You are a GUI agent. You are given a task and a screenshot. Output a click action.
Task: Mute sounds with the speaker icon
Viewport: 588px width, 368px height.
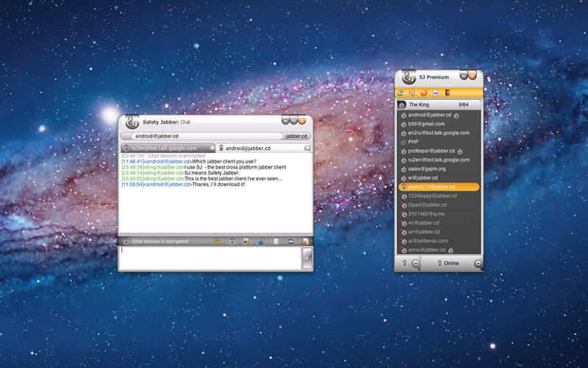coord(412,93)
